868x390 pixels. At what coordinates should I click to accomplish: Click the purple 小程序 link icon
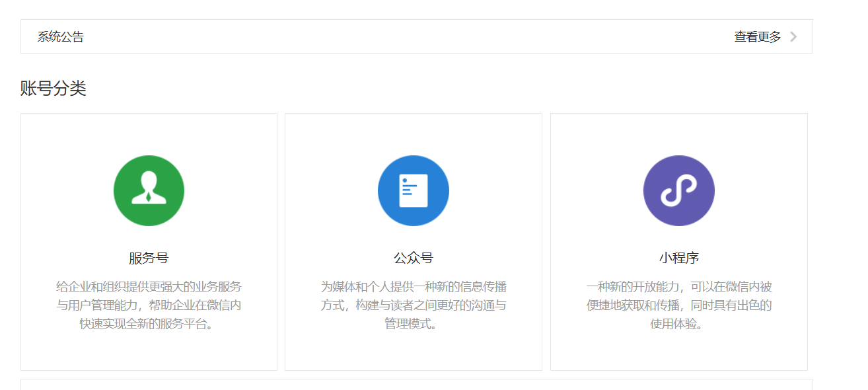tap(678, 190)
